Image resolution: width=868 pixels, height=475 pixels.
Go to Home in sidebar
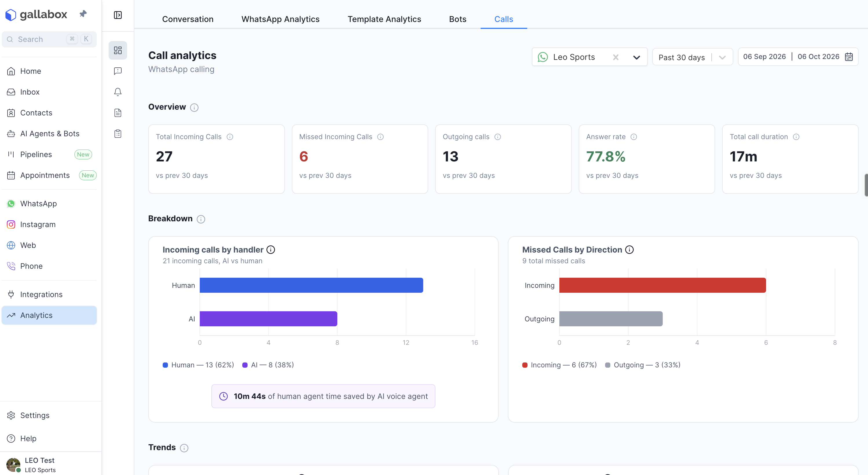(x=49, y=71)
